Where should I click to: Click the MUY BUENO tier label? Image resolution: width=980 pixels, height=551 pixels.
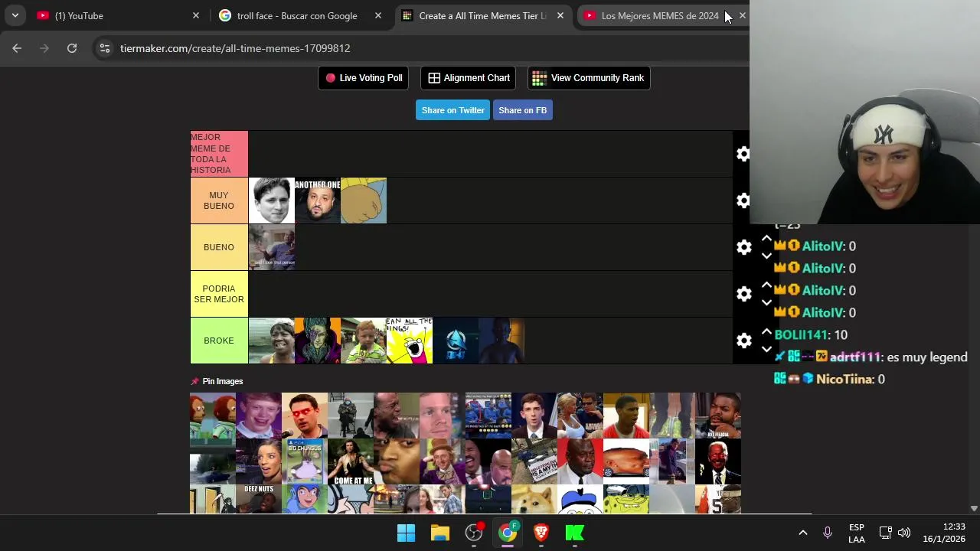[x=219, y=201]
